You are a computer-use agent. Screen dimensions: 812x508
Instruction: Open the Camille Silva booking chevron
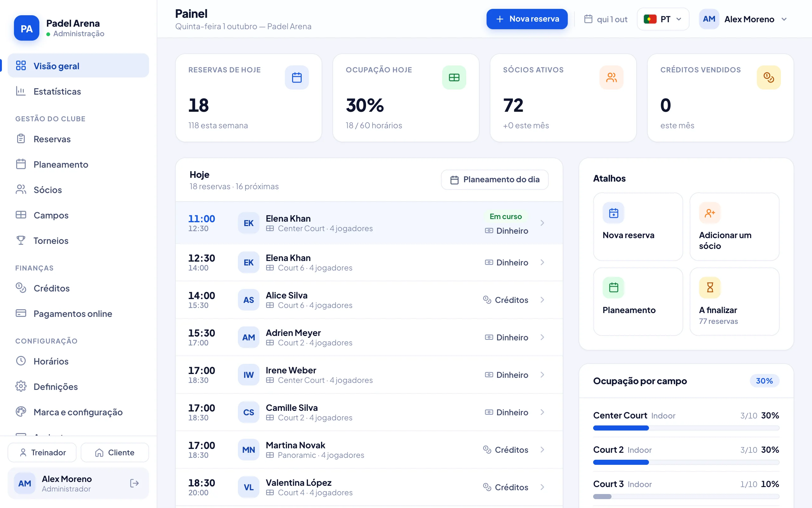tap(542, 412)
